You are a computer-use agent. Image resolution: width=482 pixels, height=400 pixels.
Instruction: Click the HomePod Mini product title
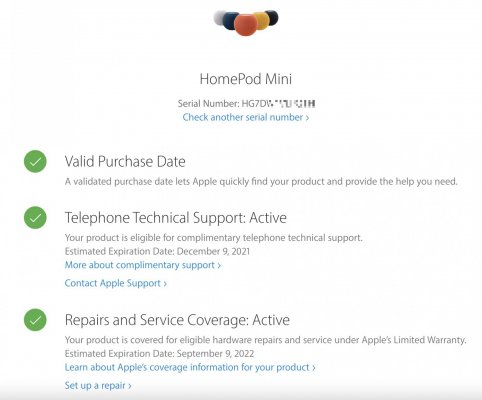(x=246, y=79)
